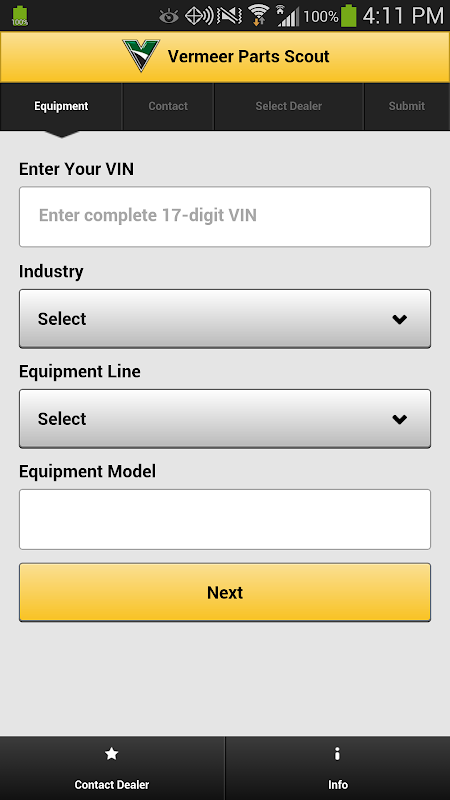
Task: Tap the GPS location status icon
Action: click(x=199, y=16)
